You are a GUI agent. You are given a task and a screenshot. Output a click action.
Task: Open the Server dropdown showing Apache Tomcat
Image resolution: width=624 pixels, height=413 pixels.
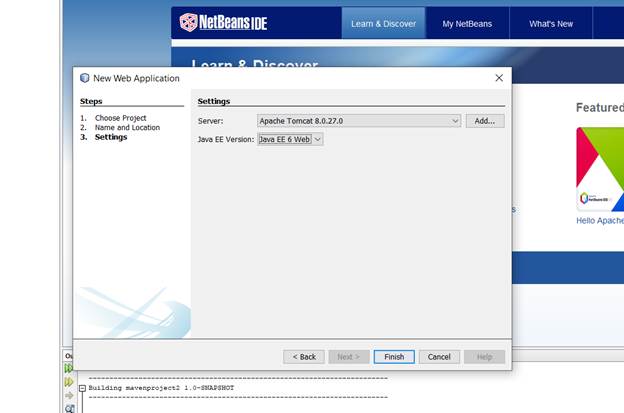(359, 121)
